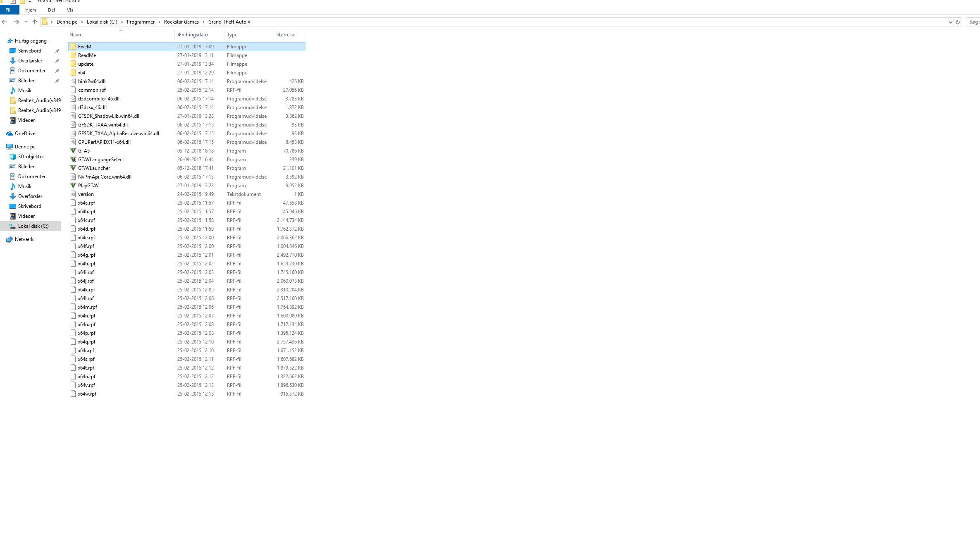The image size is (980, 551).
Task: Click the GTA5 program icon
Action: tap(73, 151)
